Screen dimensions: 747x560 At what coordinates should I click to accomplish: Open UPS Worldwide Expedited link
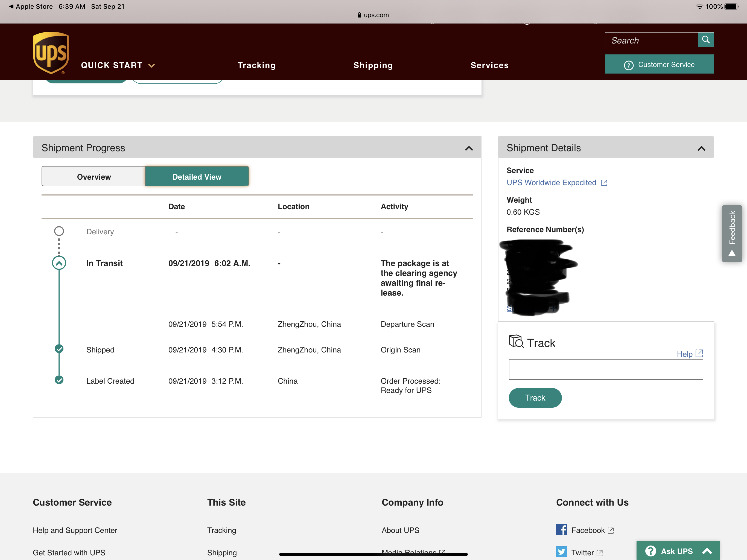(x=551, y=182)
